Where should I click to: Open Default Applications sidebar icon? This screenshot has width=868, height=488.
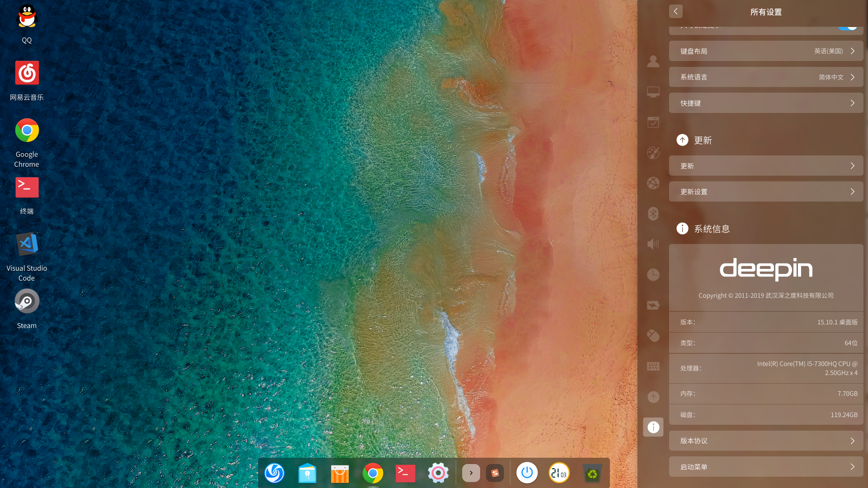653,122
